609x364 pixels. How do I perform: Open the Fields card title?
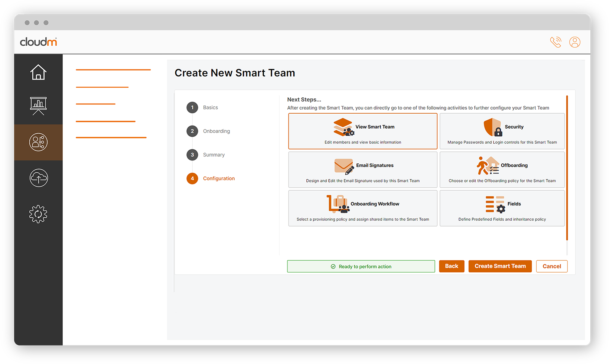(x=514, y=204)
